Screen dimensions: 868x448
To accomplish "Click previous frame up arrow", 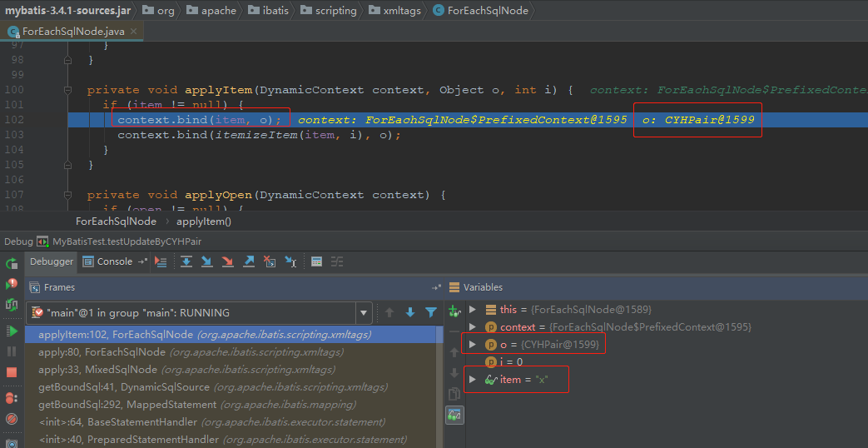I will (x=389, y=313).
